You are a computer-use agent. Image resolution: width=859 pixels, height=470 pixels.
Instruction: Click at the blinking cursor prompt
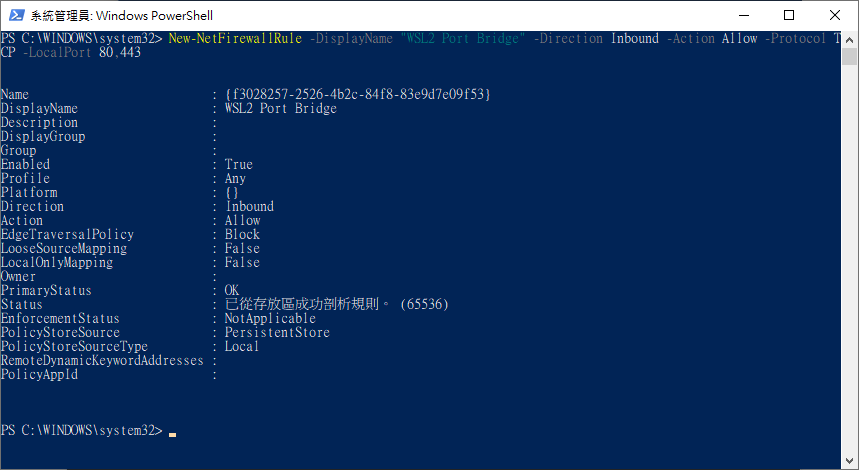click(173, 432)
